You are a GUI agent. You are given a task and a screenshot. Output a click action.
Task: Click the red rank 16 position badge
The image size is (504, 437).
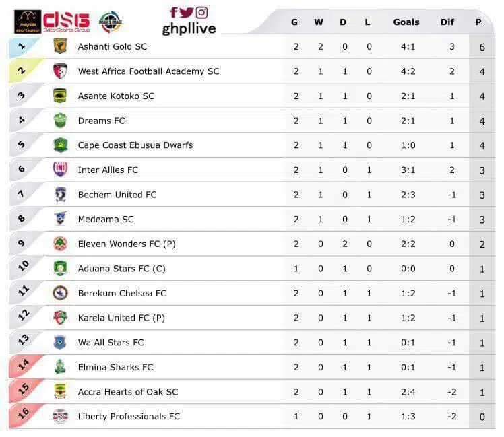[x=24, y=415]
